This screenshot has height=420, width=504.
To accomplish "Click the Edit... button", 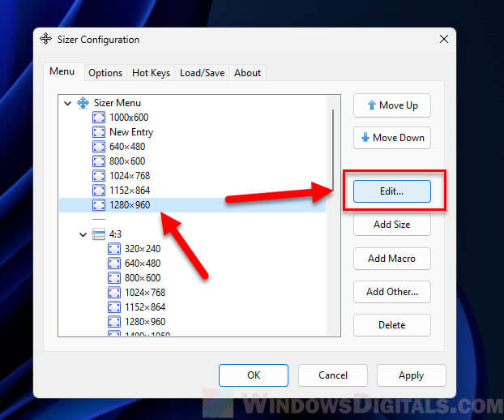I will [x=392, y=191].
